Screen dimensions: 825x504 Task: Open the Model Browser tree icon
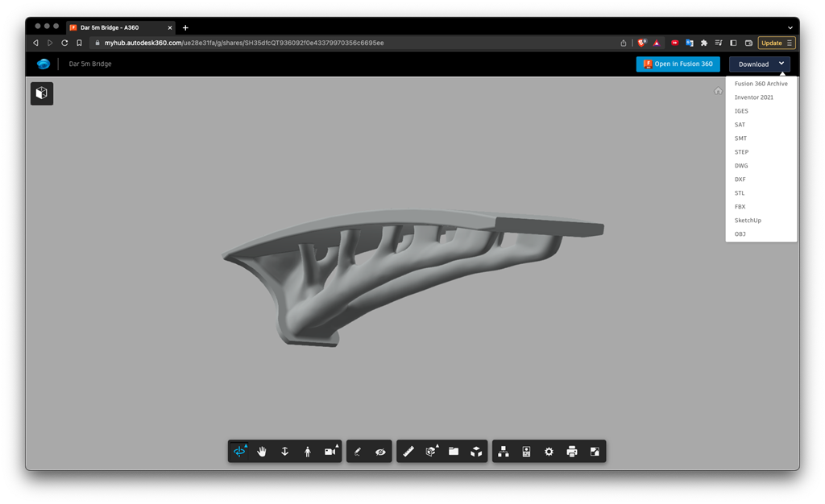(x=504, y=452)
